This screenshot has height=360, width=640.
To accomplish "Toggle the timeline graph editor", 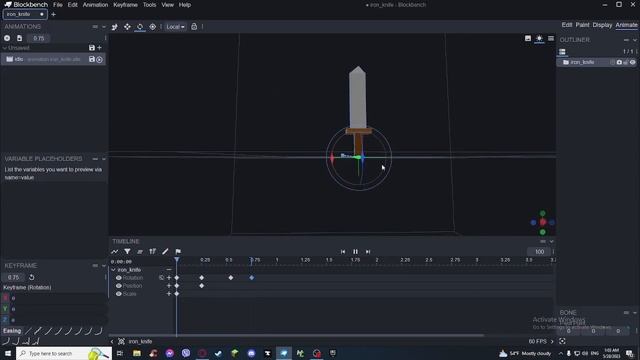I will (115, 251).
